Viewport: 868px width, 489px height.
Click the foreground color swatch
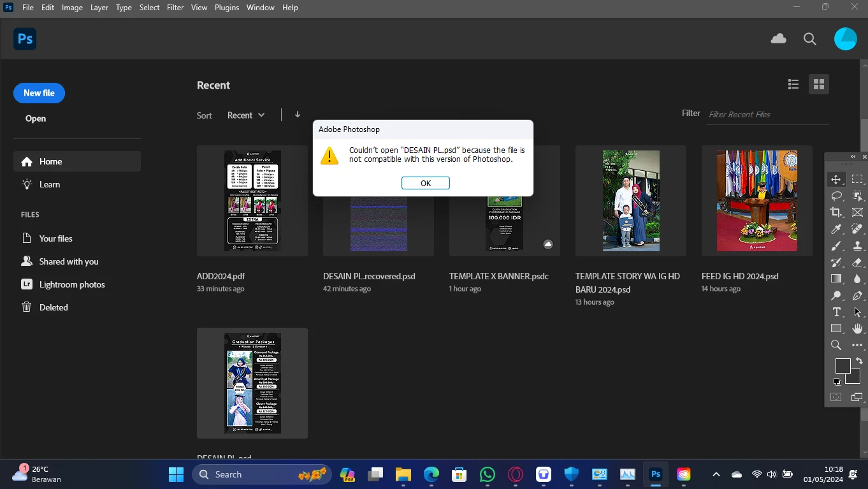[841, 365]
